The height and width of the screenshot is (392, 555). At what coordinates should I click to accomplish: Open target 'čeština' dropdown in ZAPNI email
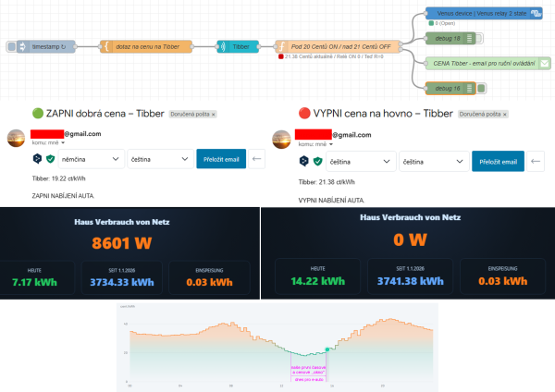point(160,159)
